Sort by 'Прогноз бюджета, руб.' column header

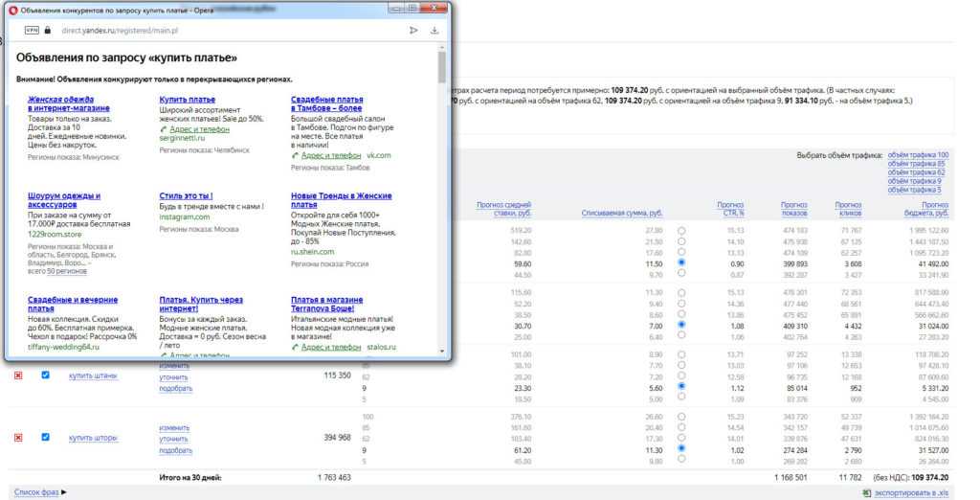pyautogui.click(x=934, y=209)
